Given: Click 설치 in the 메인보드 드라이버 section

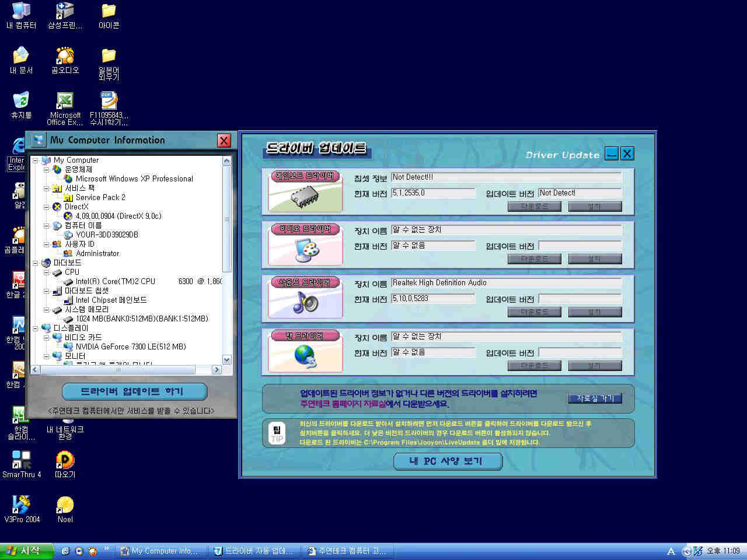Looking at the screenshot, I should click(x=595, y=206).
